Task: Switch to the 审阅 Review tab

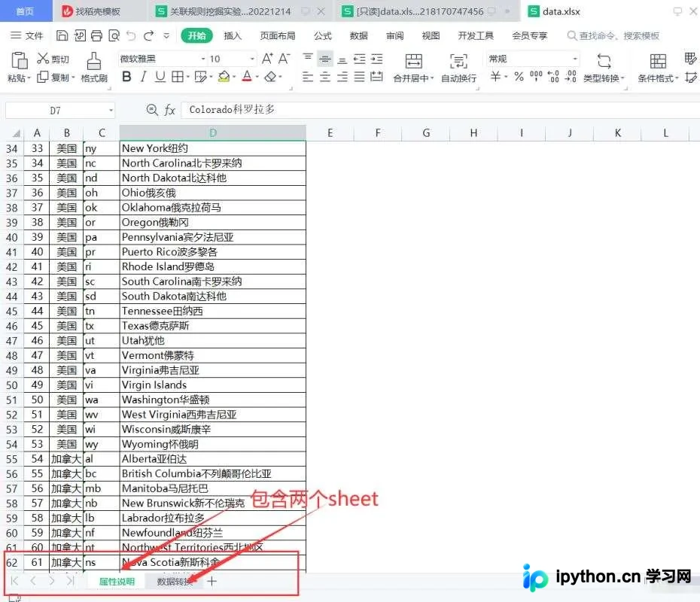Action: (x=395, y=35)
